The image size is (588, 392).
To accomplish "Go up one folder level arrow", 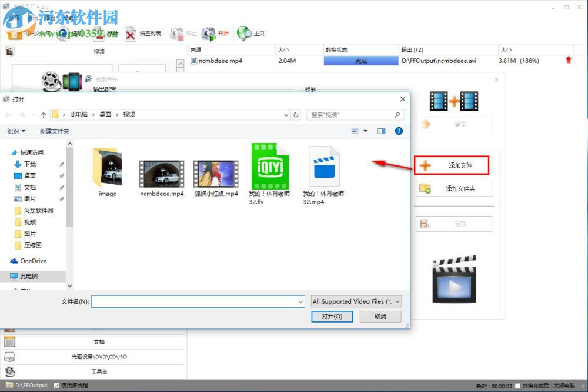I will point(44,115).
